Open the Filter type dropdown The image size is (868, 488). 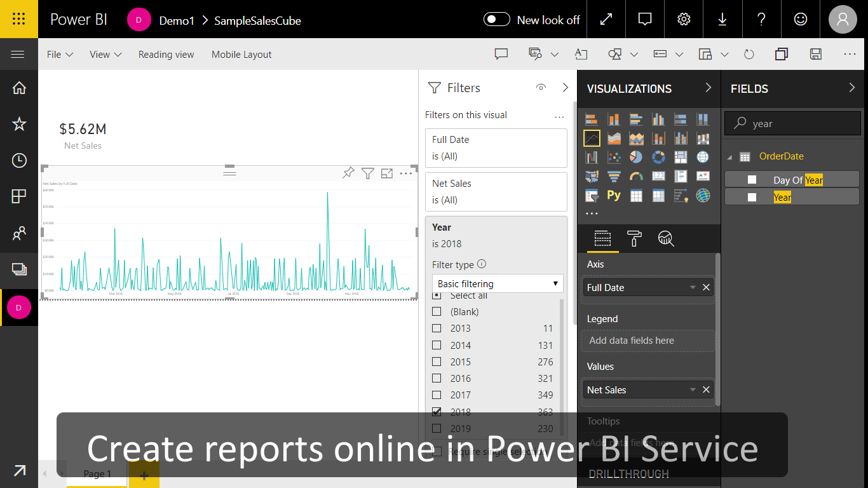(497, 283)
